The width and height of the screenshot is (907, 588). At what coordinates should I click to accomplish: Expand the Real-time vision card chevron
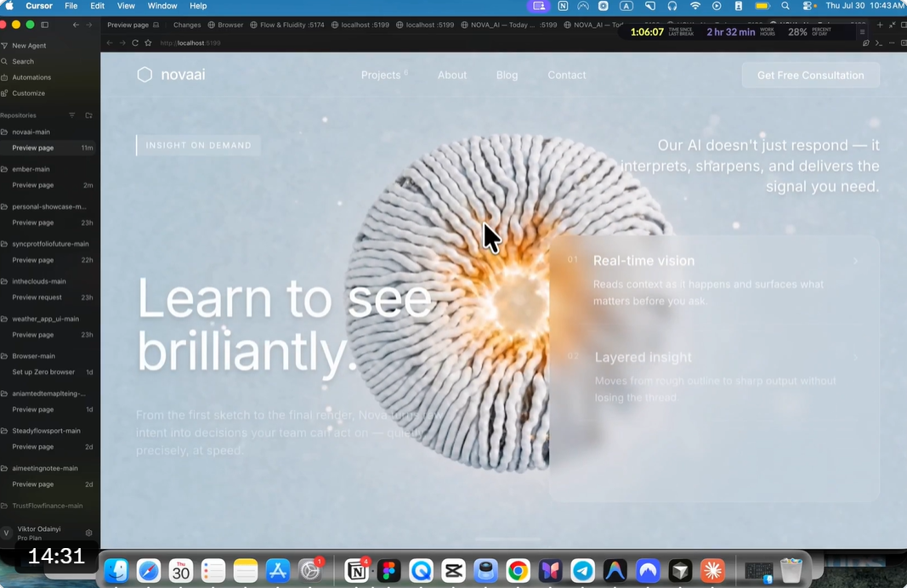[x=855, y=261]
